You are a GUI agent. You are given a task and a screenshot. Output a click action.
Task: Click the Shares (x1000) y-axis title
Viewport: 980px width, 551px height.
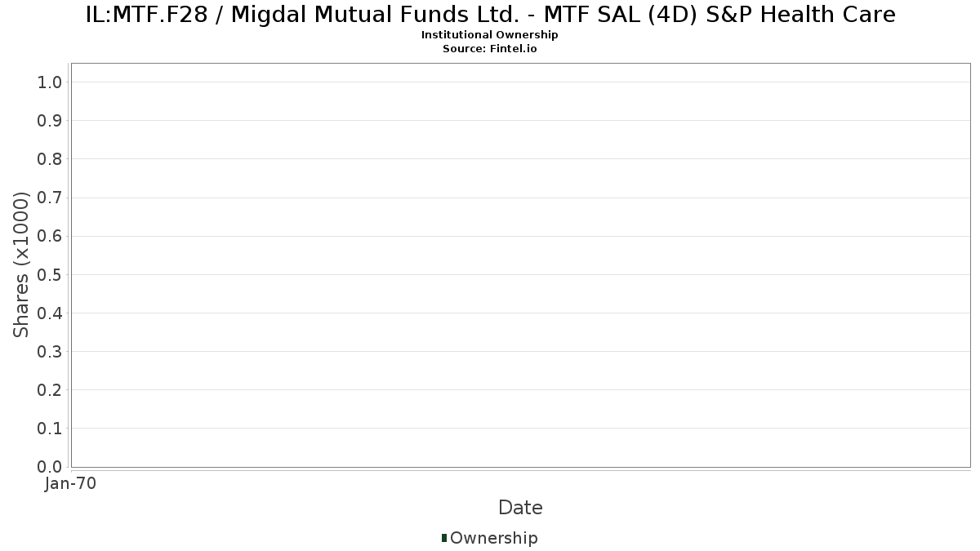pyautogui.click(x=21, y=264)
